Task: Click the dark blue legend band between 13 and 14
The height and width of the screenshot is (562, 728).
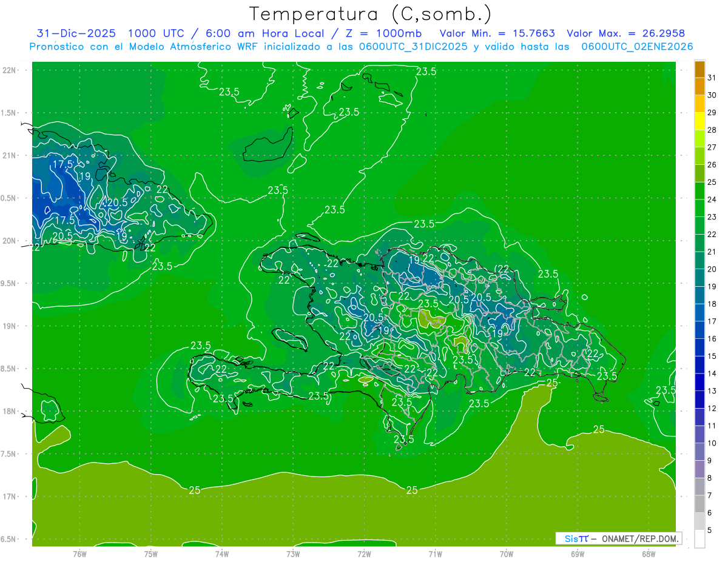Action: pos(699,383)
